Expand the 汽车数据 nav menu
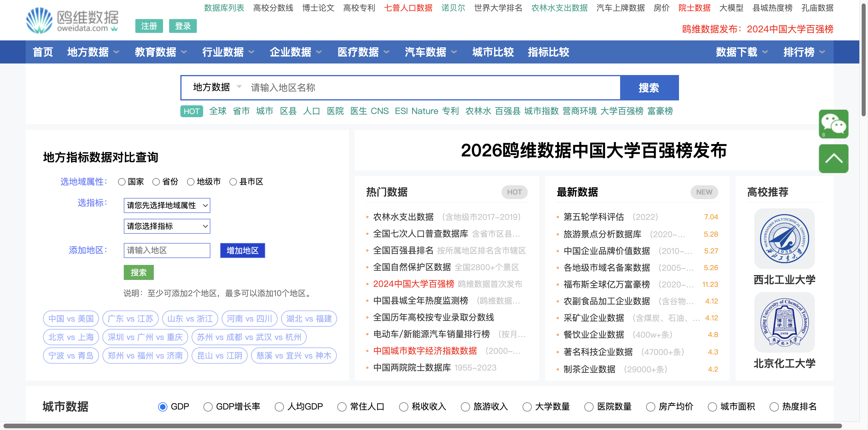The height and width of the screenshot is (430, 868). [431, 52]
